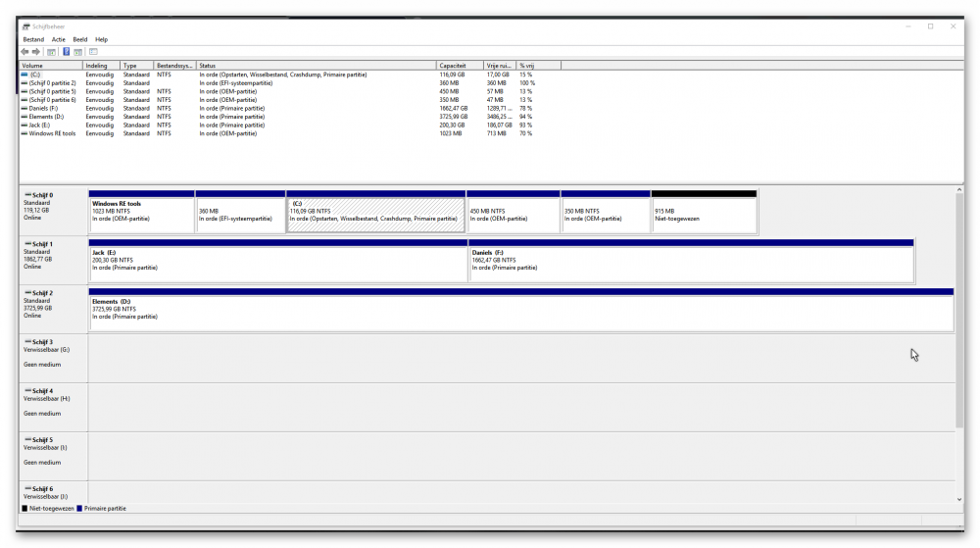Image resolution: width=980 pixels, height=548 pixels.
Task: Sort the list by the Status column header
Action: pyautogui.click(x=316, y=66)
